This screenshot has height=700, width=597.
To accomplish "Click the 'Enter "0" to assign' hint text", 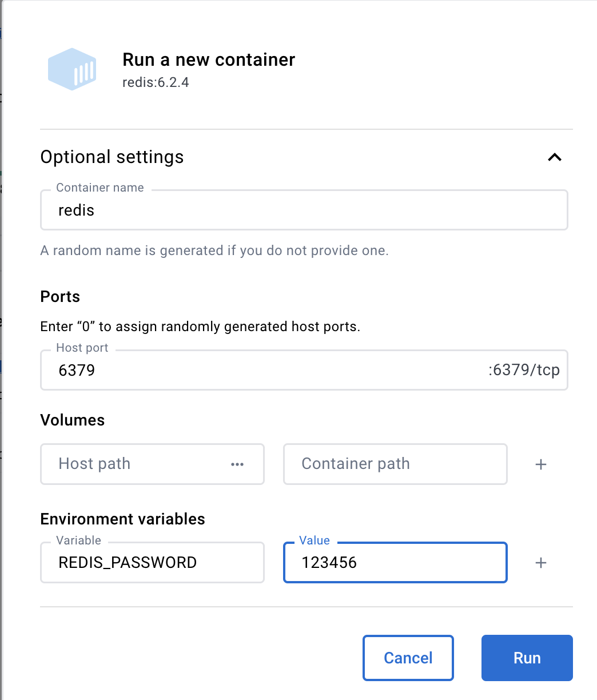I will (200, 327).
